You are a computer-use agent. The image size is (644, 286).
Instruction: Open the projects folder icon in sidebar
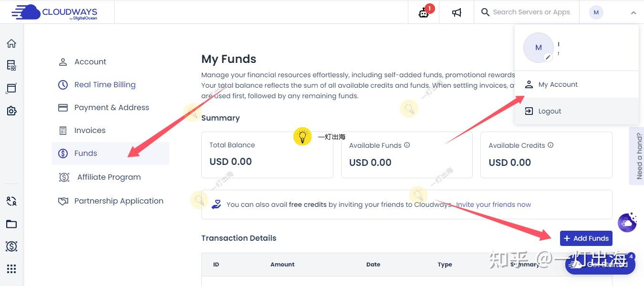11,224
